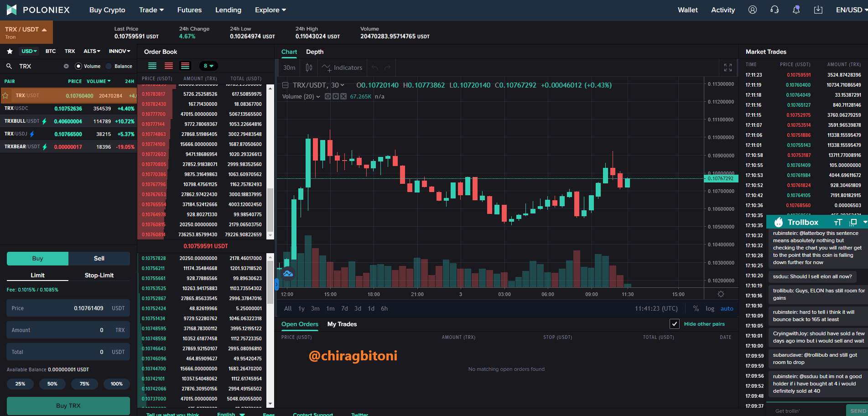The height and width of the screenshot is (416, 868).
Task: Open the order book decimals dropdown showing 8
Action: click(x=208, y=66)
